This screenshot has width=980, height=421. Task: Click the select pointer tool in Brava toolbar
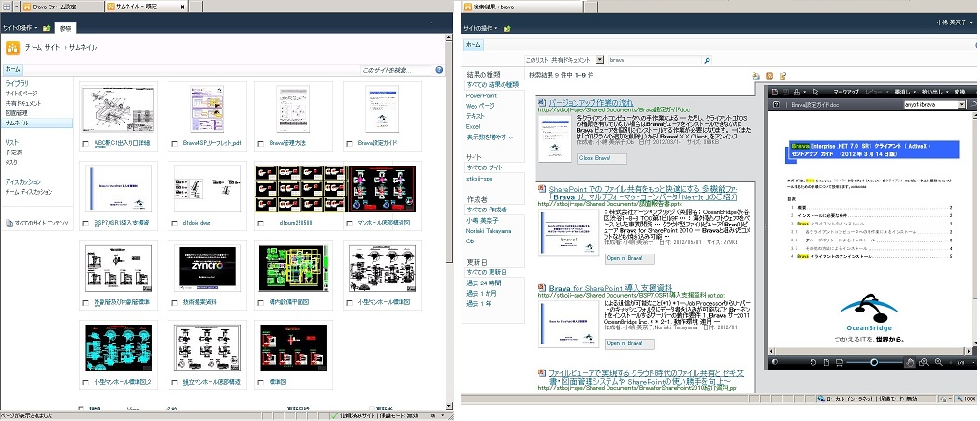pyautogui.click(x=815, y=92)
